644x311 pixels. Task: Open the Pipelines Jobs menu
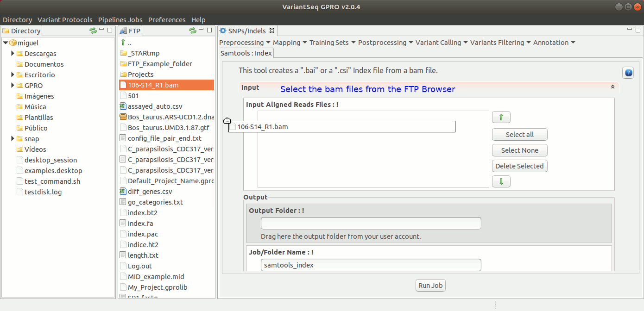[x=120, y=20]
